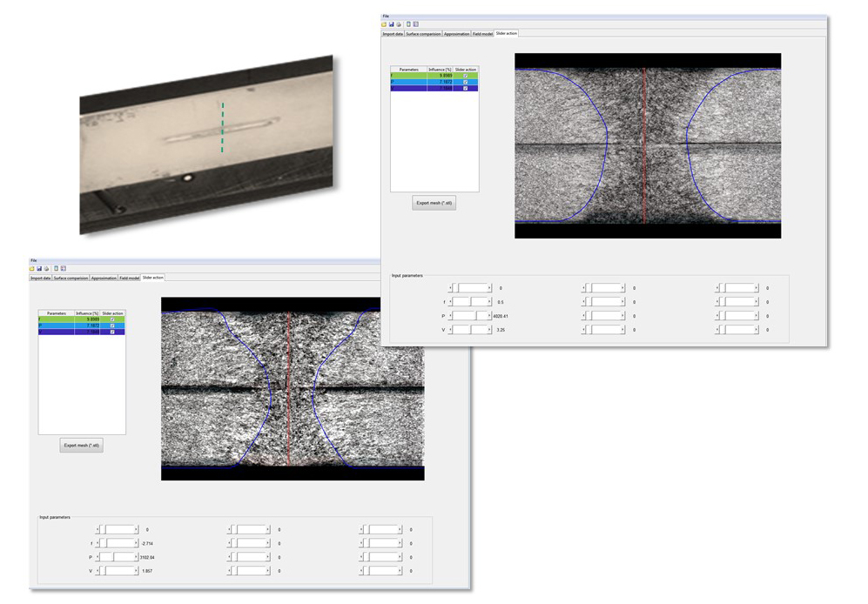Click Export mesh (*.stl) in the front window

[x=434, y=203]
